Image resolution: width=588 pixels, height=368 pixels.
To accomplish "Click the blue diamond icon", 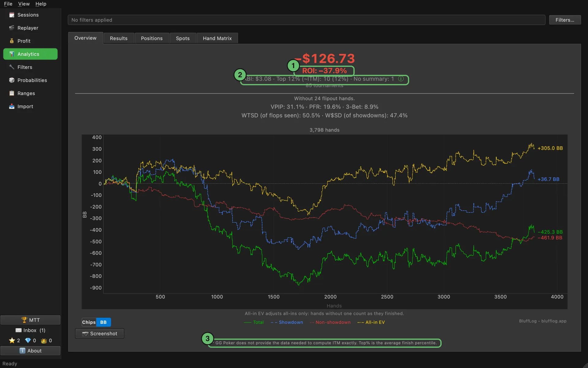I will [28, 340].
